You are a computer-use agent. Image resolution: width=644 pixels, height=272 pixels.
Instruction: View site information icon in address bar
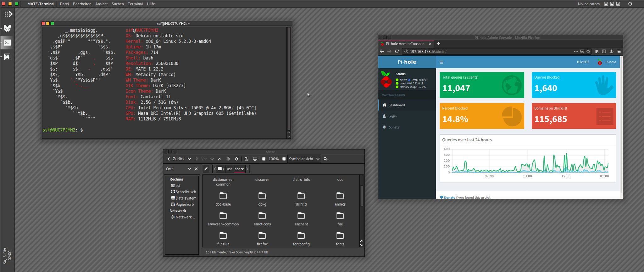click(x=406, y=51)
